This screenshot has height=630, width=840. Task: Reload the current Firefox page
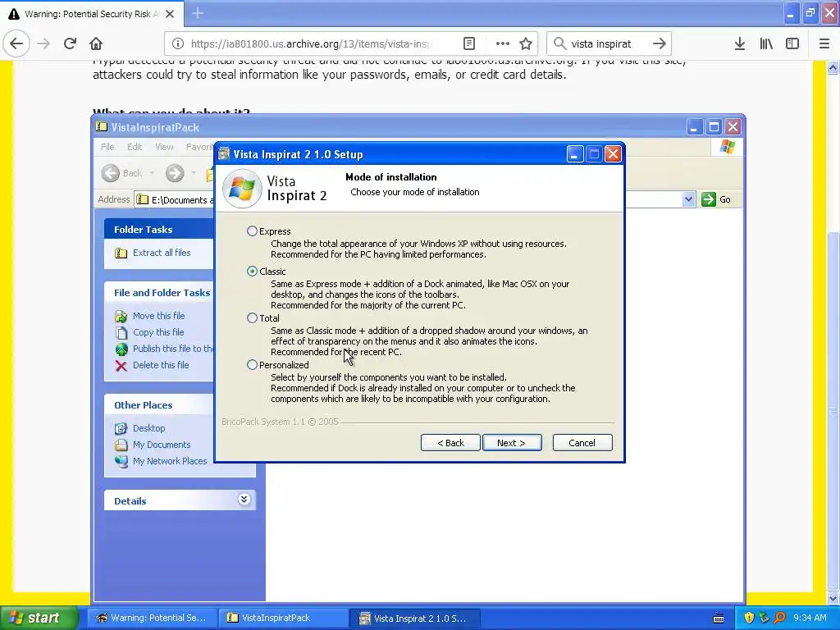pos(70,43)
